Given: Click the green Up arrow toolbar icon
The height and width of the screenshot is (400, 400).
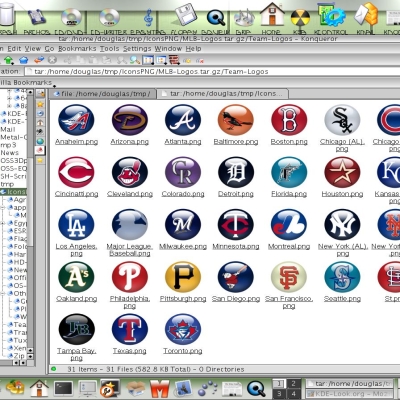Looking at the screenshot, I should 8,60.
